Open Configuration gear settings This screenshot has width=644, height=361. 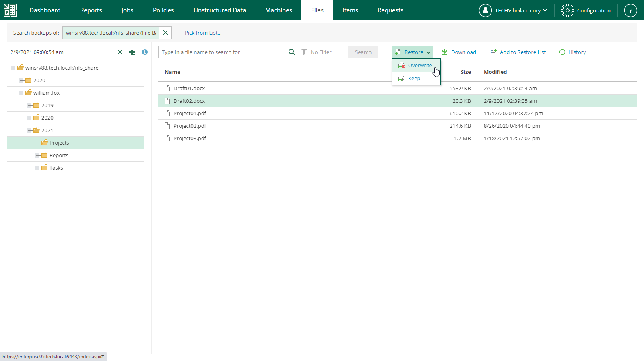point(586,10)
